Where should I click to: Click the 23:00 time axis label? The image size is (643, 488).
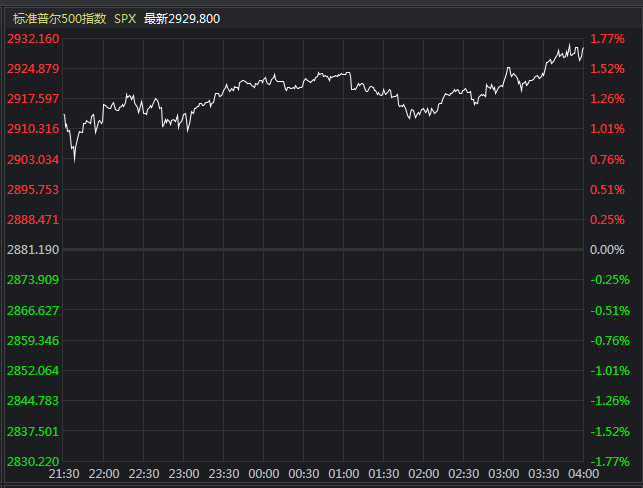click(x=184, y=474)
